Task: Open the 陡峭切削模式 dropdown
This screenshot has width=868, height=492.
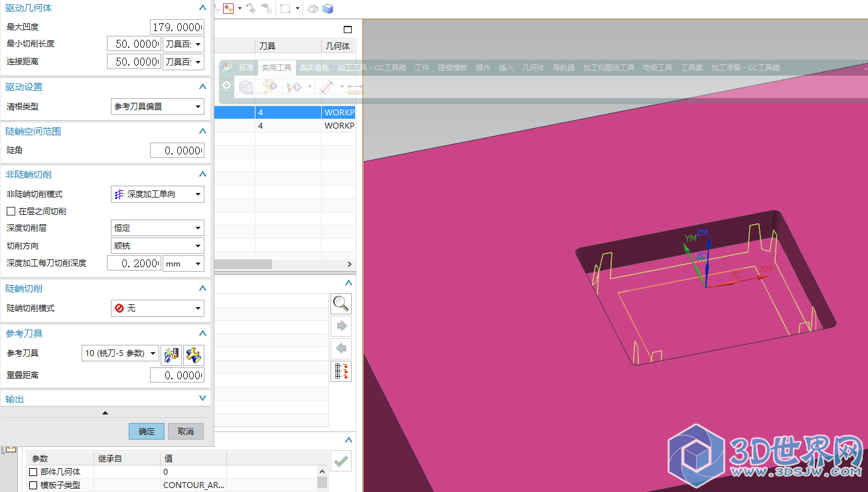Action: coord(157,308)
